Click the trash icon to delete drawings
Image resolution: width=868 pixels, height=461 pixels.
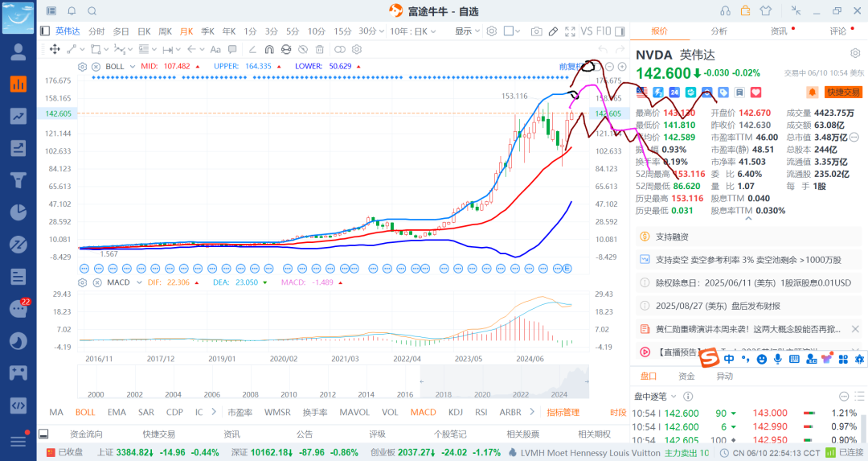[319, 49]
